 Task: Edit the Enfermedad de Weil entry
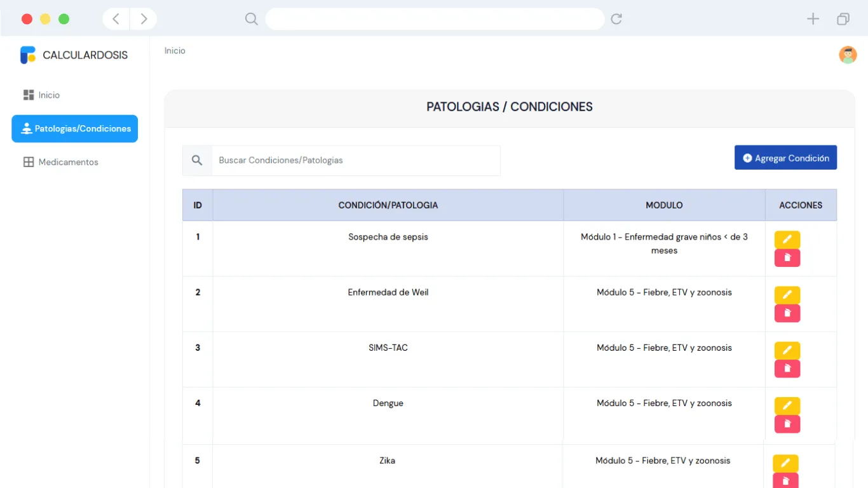pos(787,295)
